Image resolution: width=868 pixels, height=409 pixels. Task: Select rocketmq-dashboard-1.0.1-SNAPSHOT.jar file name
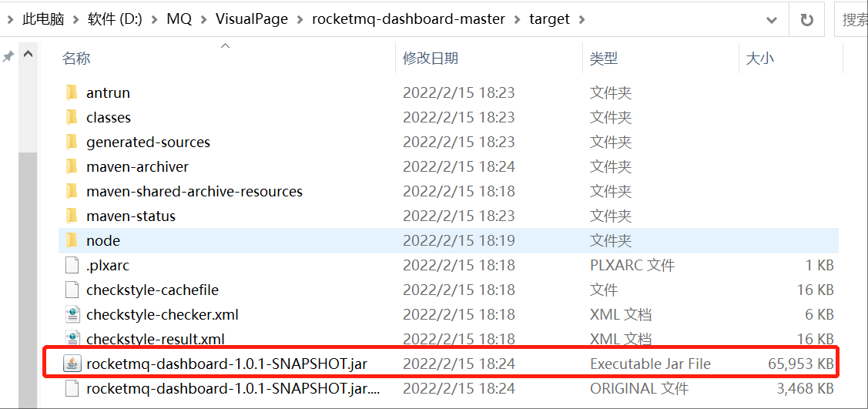(x=226, y=364)
